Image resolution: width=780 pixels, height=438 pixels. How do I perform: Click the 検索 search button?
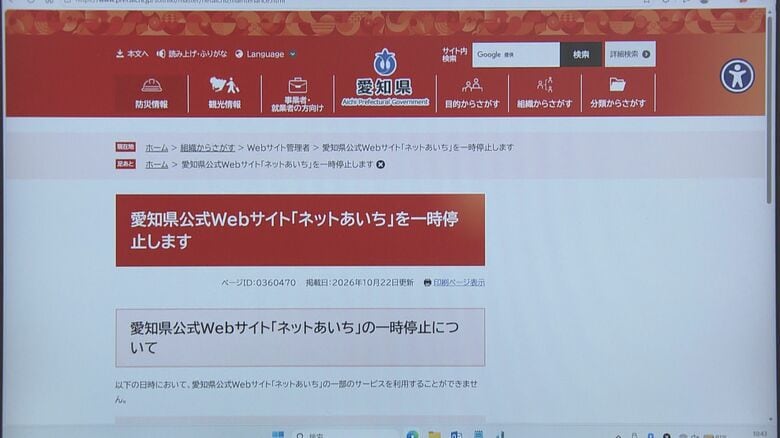pyautogui.click(x=581, y=54)
